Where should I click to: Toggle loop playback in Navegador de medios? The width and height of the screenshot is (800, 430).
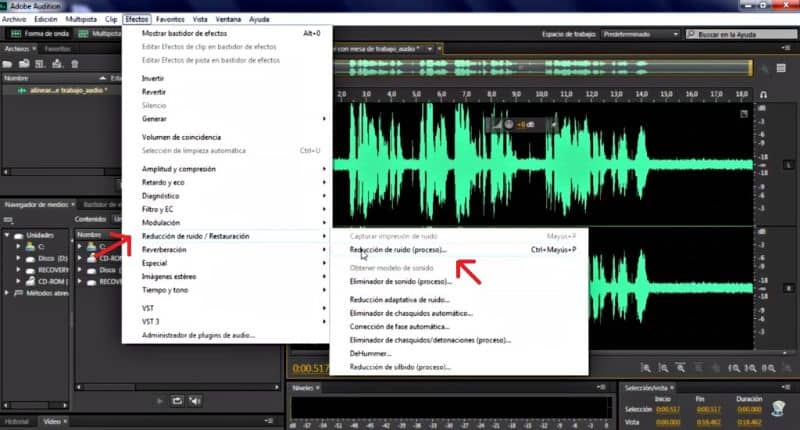(x=177, y=401)
